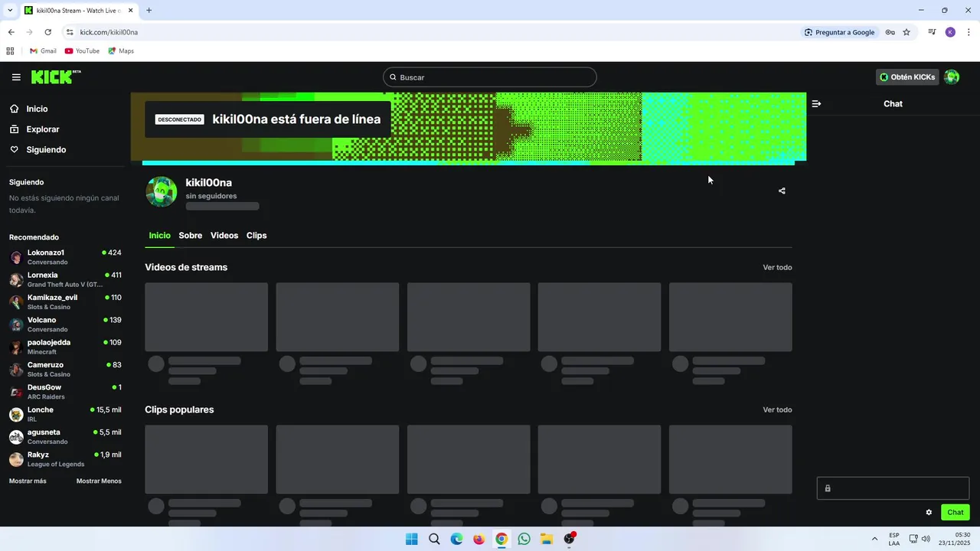The image size is (980, 551).
Task: Go back using browser arrow
Action: (11, 32)
